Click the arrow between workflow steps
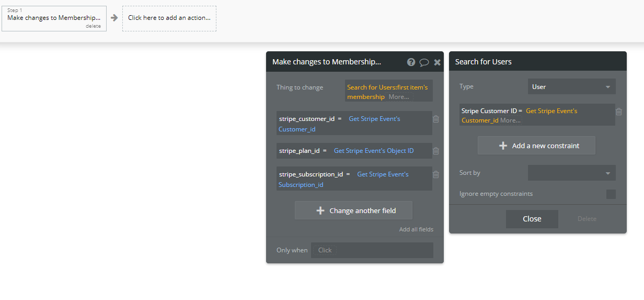This screenshot has height=300, width=644. 114,18
